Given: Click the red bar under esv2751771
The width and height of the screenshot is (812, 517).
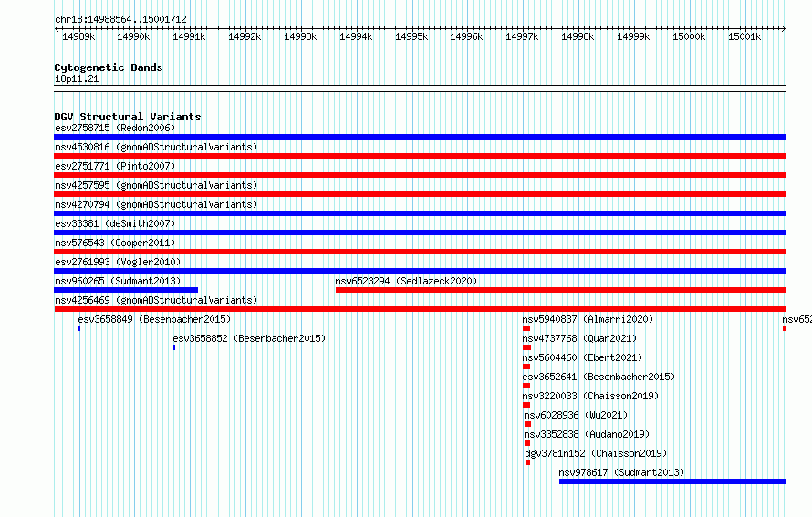Looking at the screenshot, I should pos(420,175).
